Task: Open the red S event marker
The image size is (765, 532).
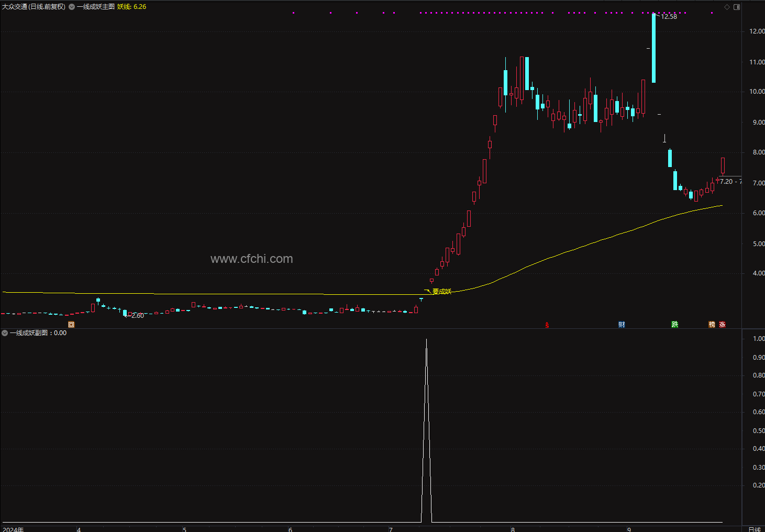Action: (547, 325)
